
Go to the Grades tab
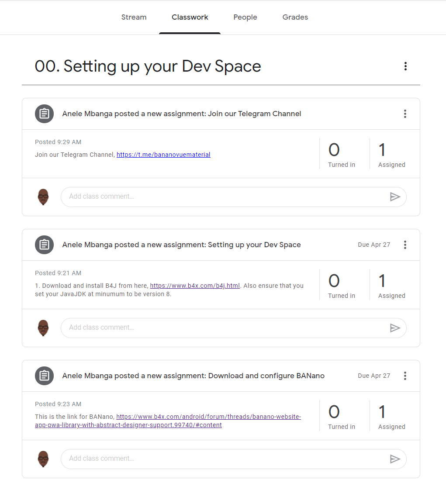295,17
